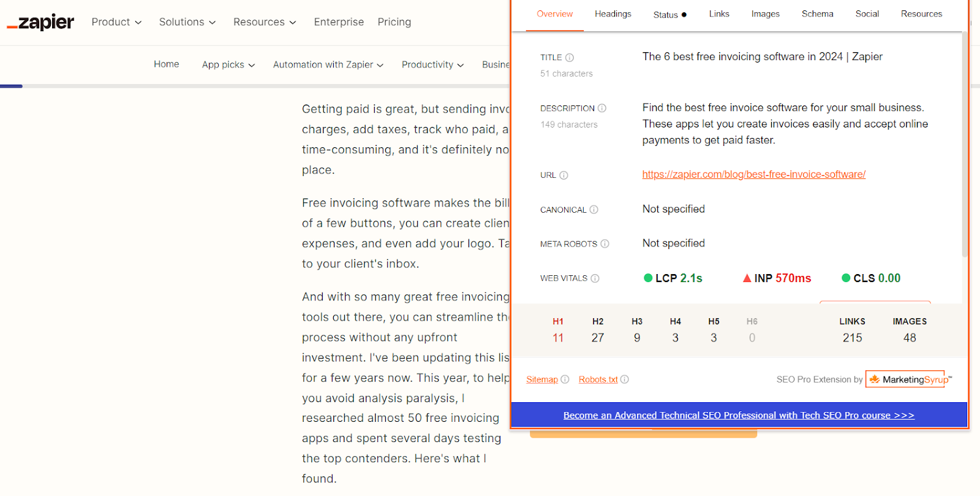Click the MarketingSyrup logo badge

(905, 380)
